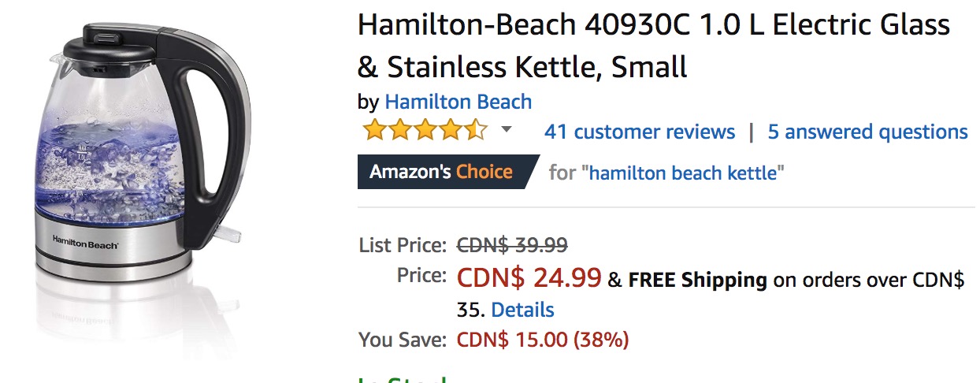This screenshot has width=980, height=383.
Task: View free shipping Details link
Action: [522, 310]
